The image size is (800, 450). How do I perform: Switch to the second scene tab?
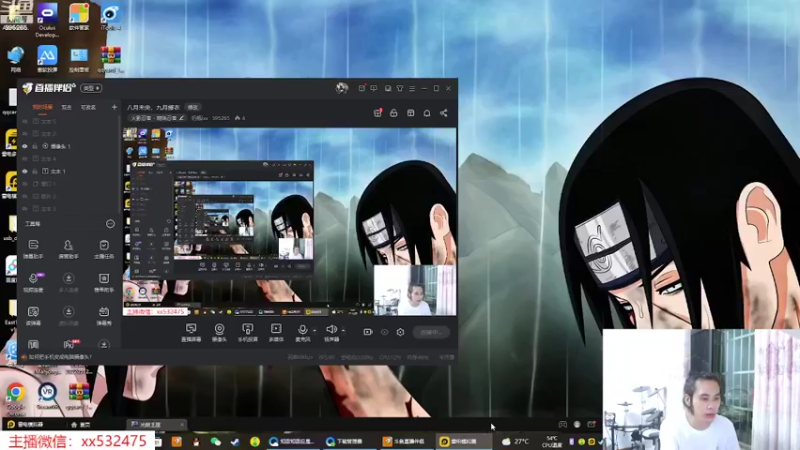click(66, 107)
